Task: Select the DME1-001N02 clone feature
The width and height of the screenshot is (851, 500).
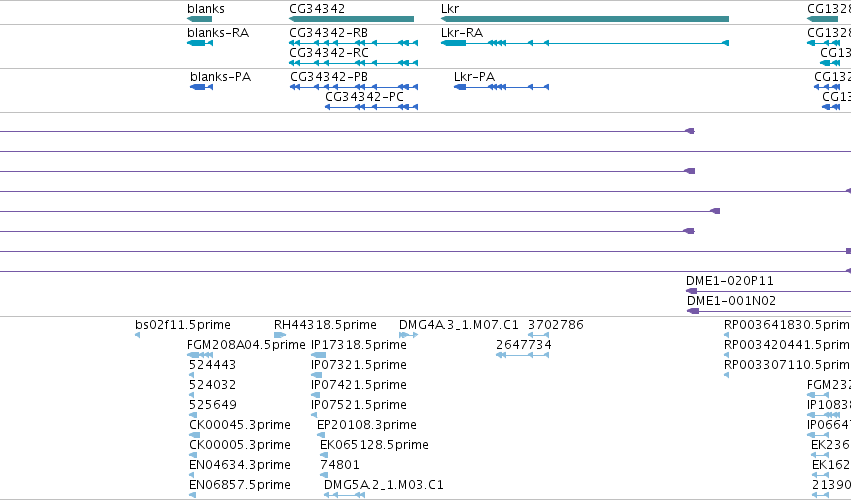Action: (x=769, y=311)
